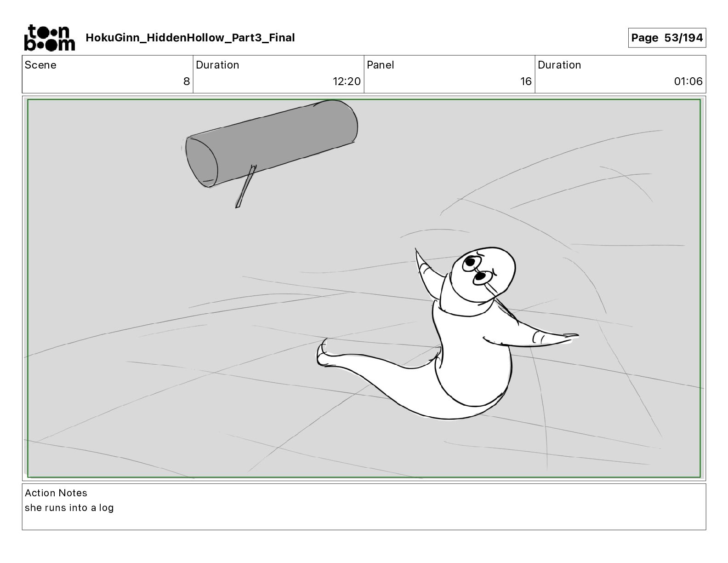
Task: Select the note "she runs into a log"
Action: click(69, 508)
